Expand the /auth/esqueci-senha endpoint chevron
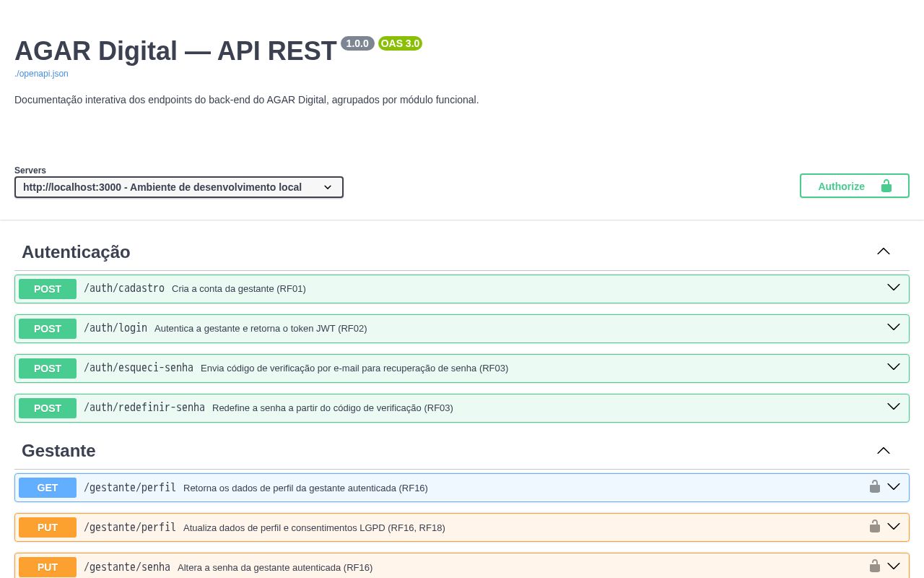924x578 pixels. click(x=894, y=367)
